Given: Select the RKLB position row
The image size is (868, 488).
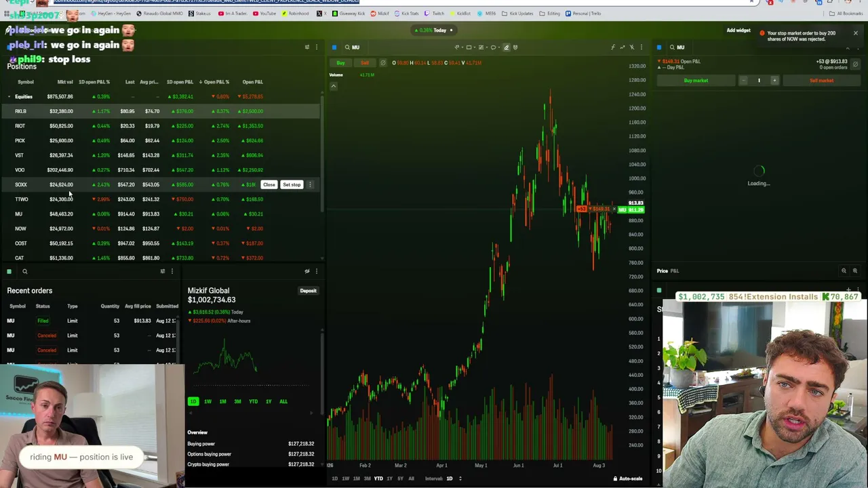Looking at the screenshot, I should tap(161, 111).
